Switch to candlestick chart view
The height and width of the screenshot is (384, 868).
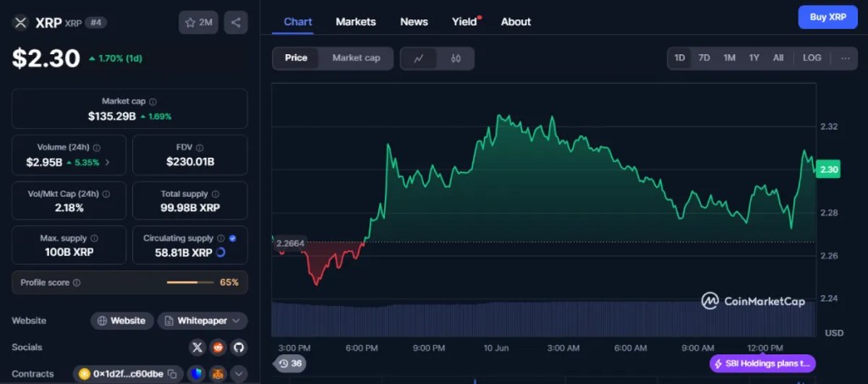455,58
